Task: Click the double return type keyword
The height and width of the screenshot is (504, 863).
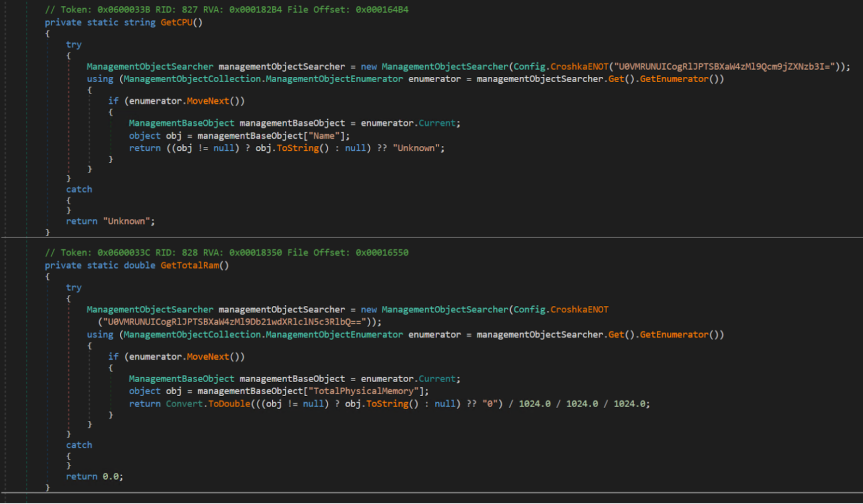Action: point(139,266)
